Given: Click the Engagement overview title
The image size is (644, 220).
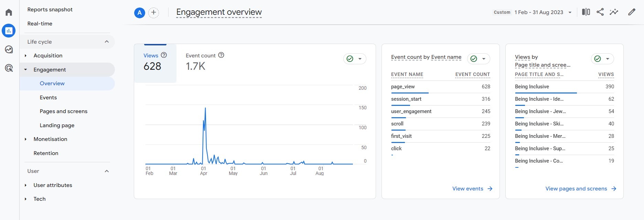Looking at the screenshot, I should tap(219, 12).
